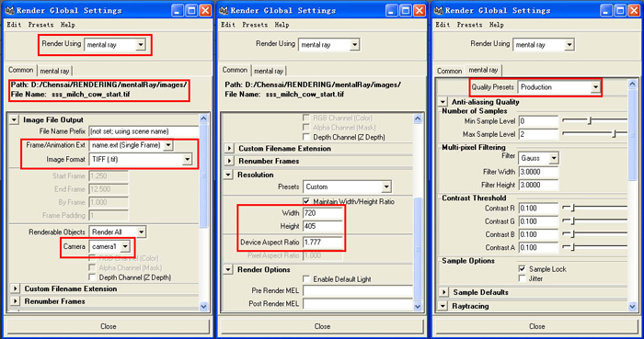
Task: Click Max Sample Level value field
Action: tap(538, 134)
